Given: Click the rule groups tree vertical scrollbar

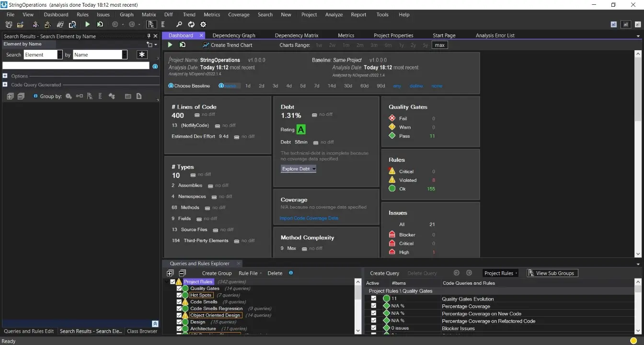Looking at the screenshot, I should click(x=358, y=306).
